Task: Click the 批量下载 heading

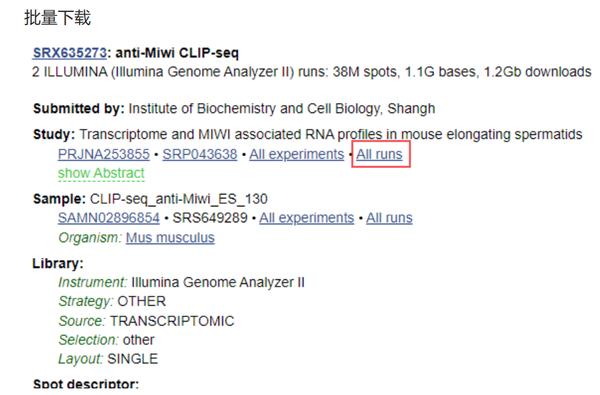Action: click(57, 18)
